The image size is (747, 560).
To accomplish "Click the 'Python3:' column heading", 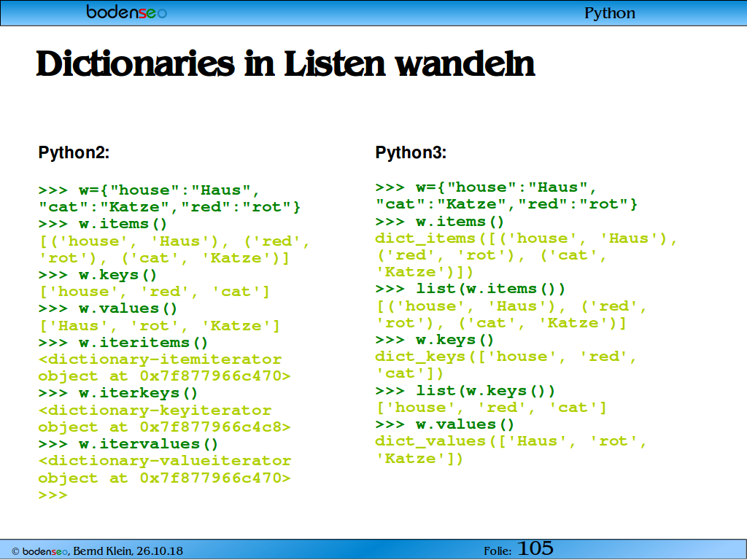I will [411, 152].
